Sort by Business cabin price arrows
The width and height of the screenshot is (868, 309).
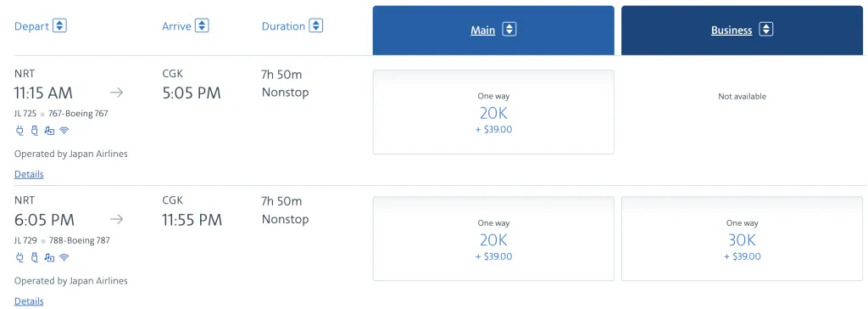[x=766, y=30]
